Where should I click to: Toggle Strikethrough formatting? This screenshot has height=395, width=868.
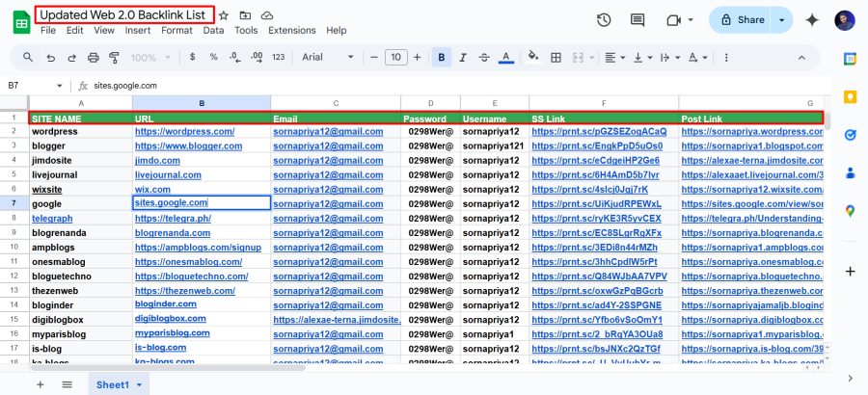tap(484, 58)
